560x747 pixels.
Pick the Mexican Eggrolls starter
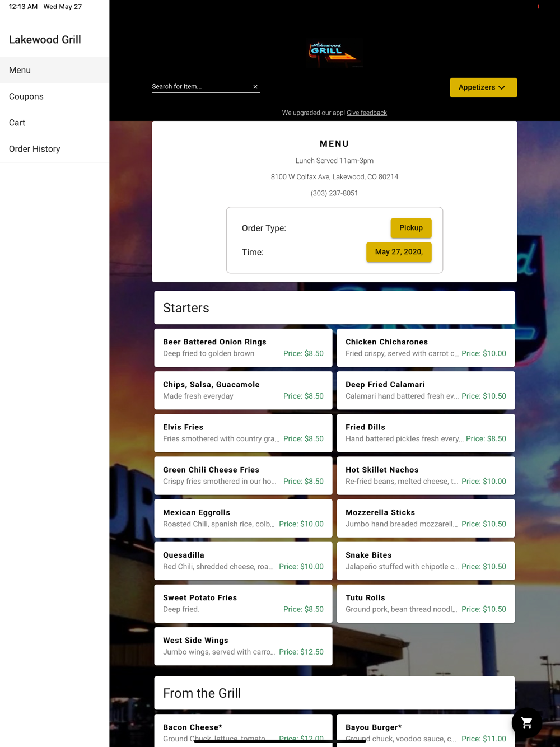pyautogui.click(x=243, y=518)
